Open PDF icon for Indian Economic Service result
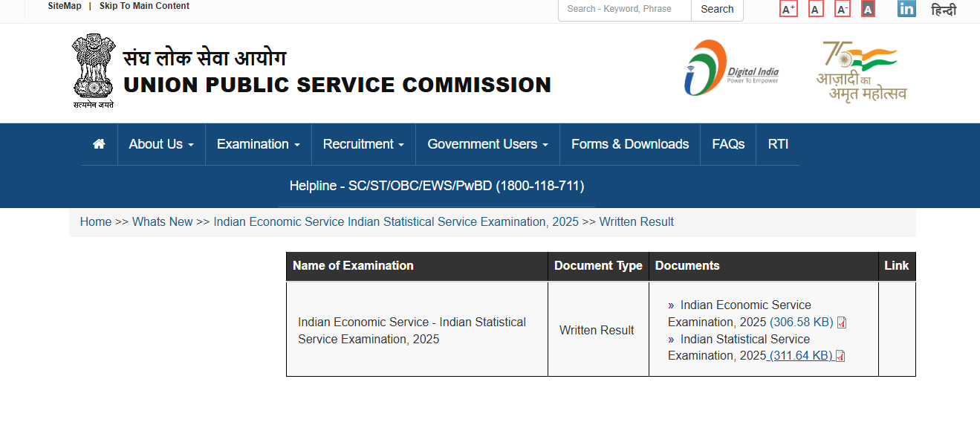This screenshot has width=980, height=428. tap(842, 322)
